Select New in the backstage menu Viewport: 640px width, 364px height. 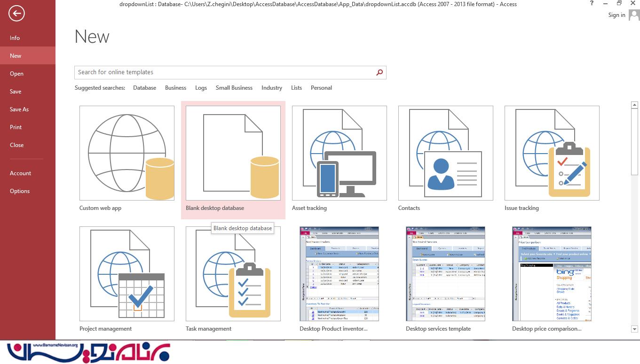[x=28, y=56]
